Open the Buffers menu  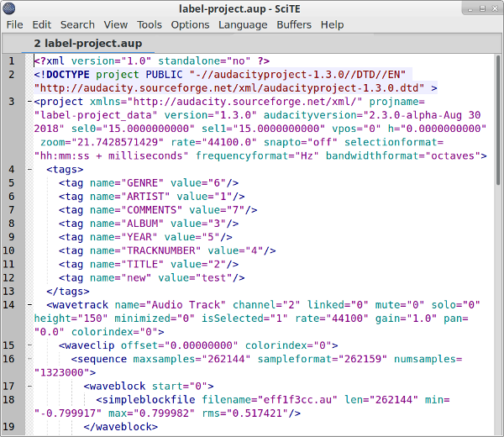pyautogui.click(x=294, y=24)
